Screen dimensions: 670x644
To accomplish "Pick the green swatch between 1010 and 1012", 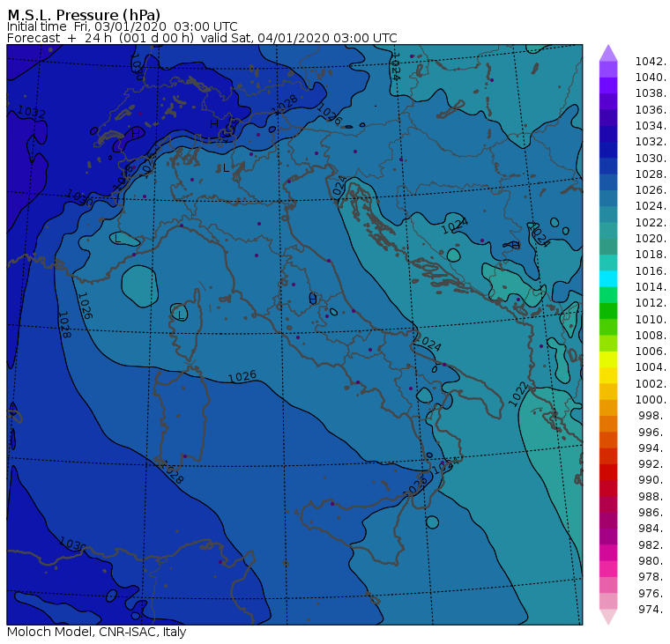I will click(x=608, y=311).
